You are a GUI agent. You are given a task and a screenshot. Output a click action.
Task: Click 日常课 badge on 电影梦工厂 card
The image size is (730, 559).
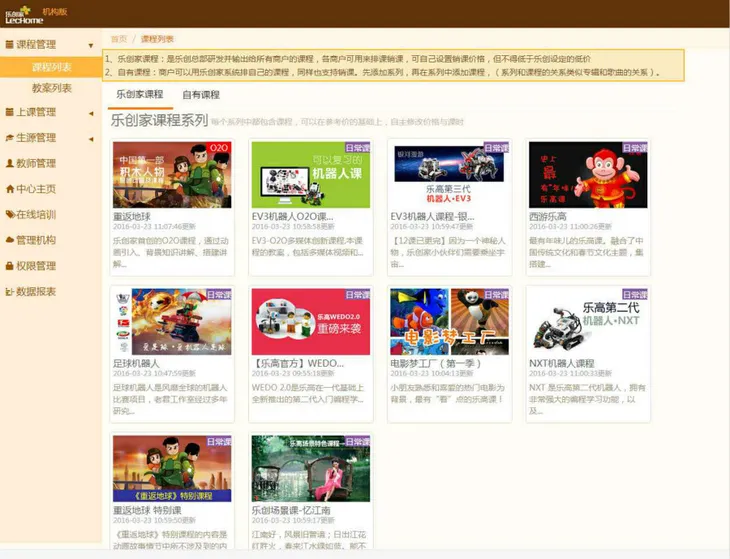(496, 295)
